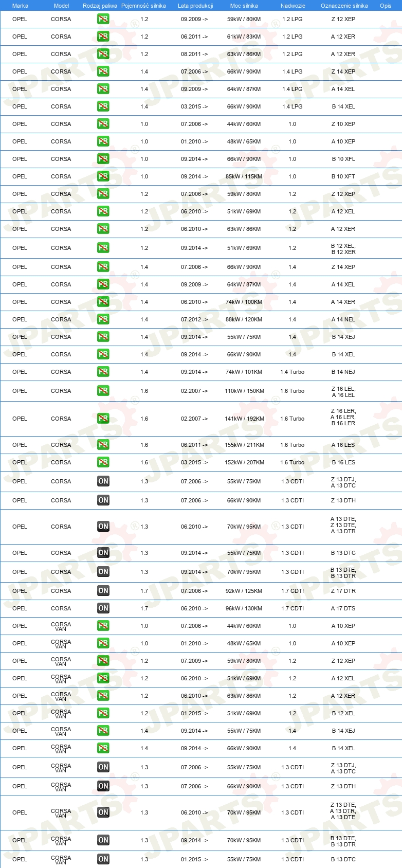Click the Pojemność silnika column header
This screenshot has height=868, width=402.
[x=144, y=6]
